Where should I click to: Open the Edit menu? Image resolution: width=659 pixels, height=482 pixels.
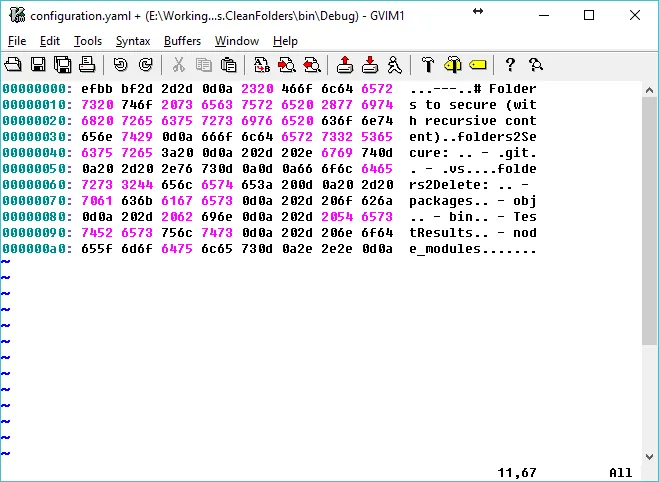(50, 41)
